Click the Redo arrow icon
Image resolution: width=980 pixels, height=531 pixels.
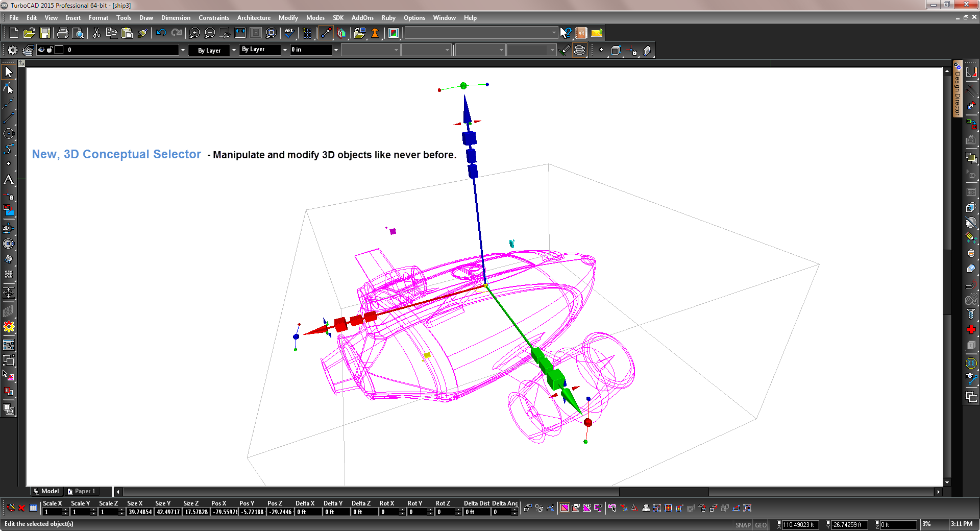click(x=177, y=33)
